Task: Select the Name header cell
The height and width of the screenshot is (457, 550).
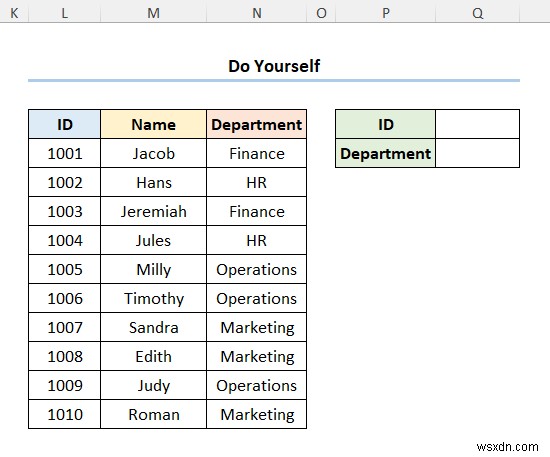Action: (153, 124)
